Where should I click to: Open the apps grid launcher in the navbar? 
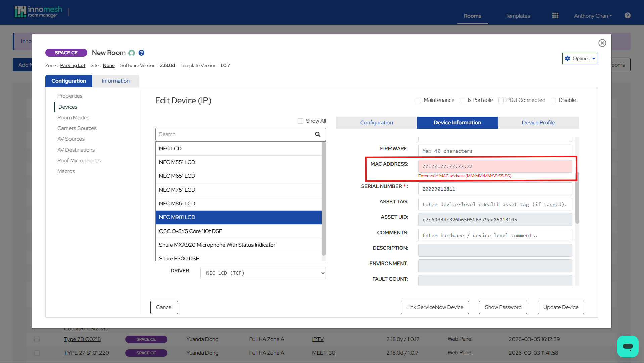555,15
